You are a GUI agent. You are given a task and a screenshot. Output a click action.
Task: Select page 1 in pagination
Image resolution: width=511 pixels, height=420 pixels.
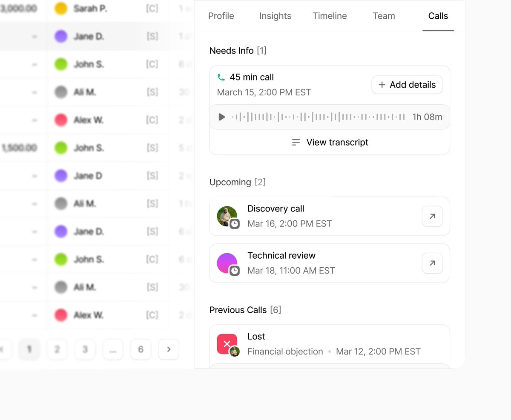(29, 349)
